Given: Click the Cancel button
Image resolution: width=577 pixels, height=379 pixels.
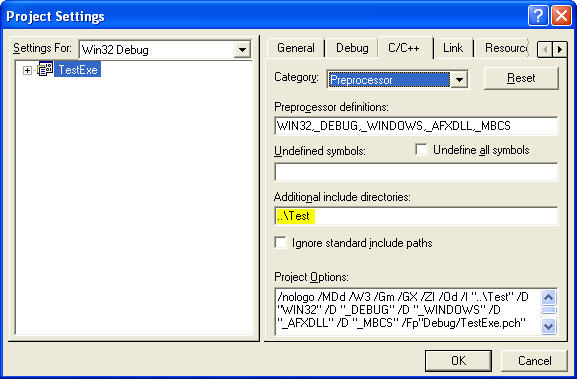Looking at the screenshot, I should click(x=534, y=361).
